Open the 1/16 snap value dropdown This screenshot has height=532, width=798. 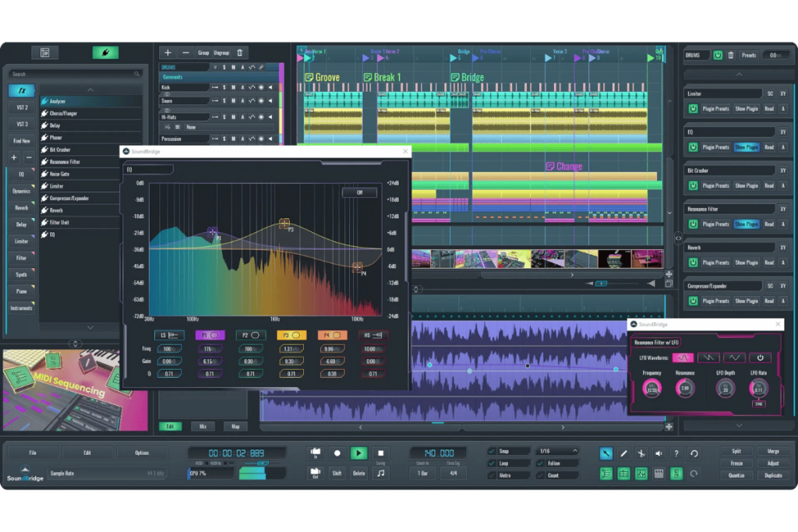[x=558, y=451]
